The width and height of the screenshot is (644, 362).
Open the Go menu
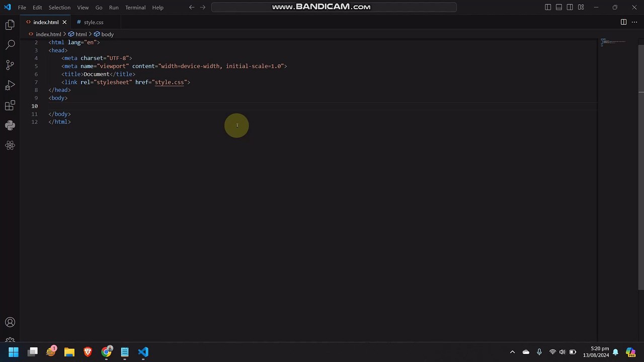99,8
